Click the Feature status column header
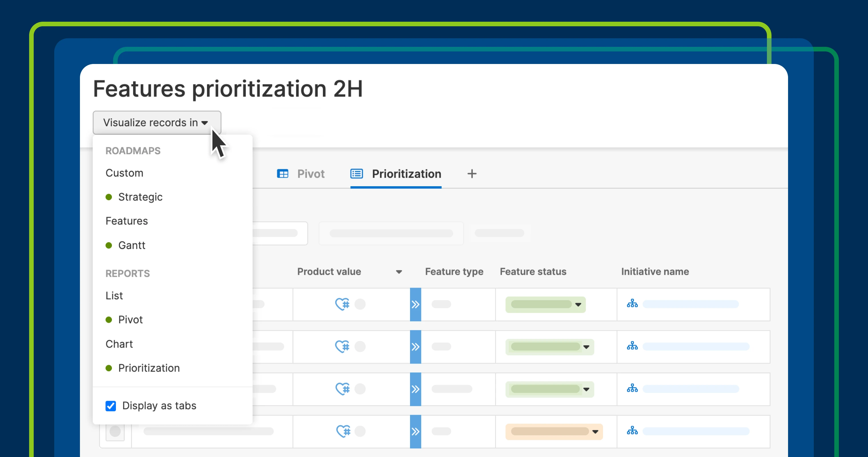The image size is (868, 457). (533, 272)
